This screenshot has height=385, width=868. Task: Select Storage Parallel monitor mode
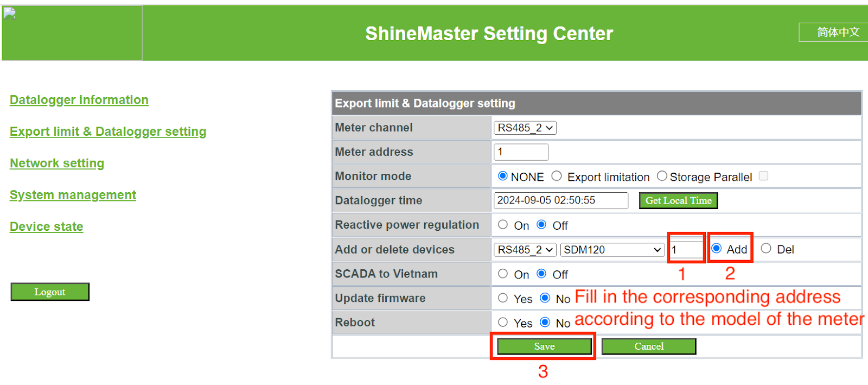point(662,176)
